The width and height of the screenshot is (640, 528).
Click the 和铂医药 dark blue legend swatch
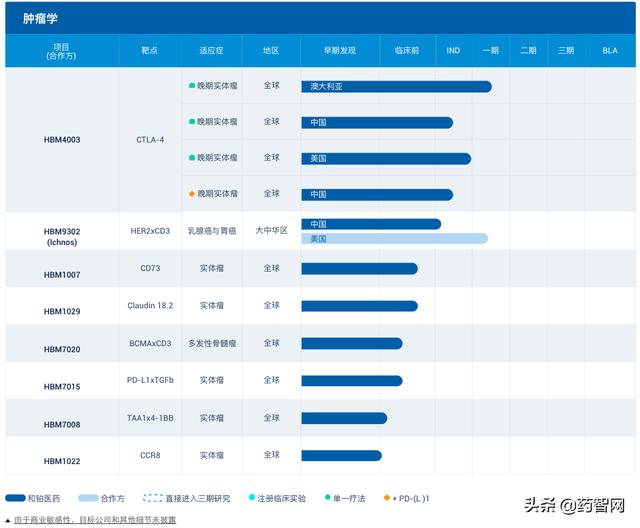pos(15,498)
